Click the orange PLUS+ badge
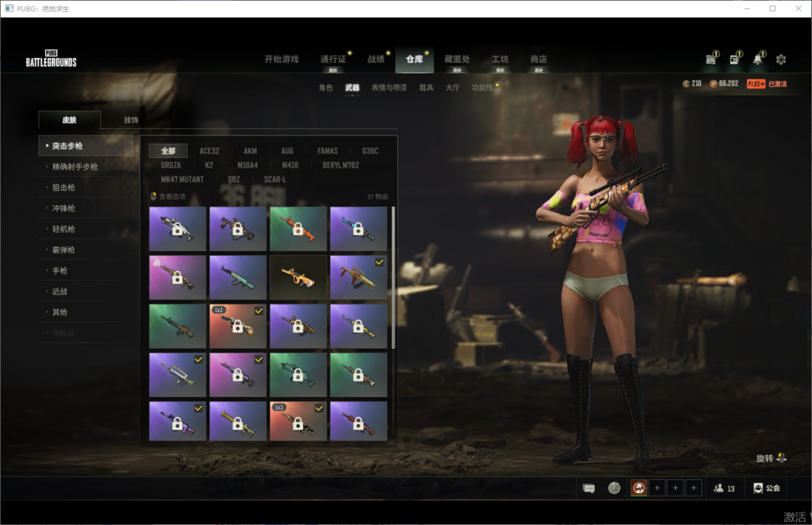Image resolution: width=812 pixels, height=525 pixels. tap(756, 84)
